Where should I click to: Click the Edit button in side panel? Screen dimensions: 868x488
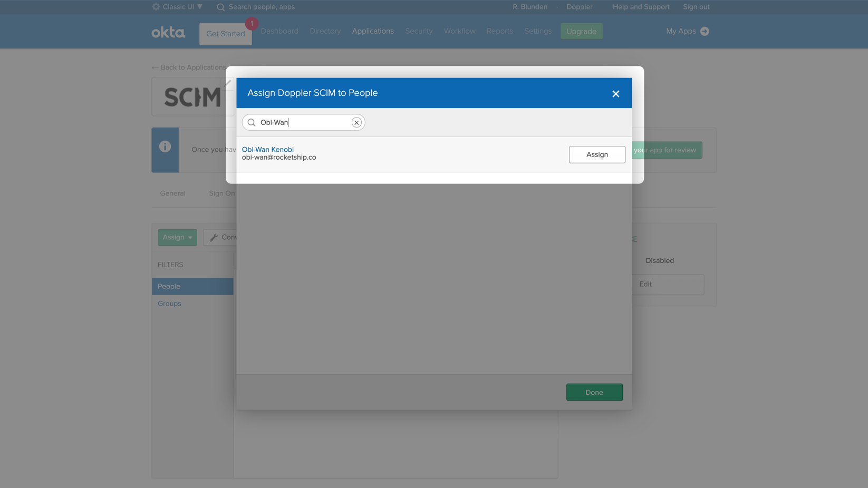click(668, 284)
